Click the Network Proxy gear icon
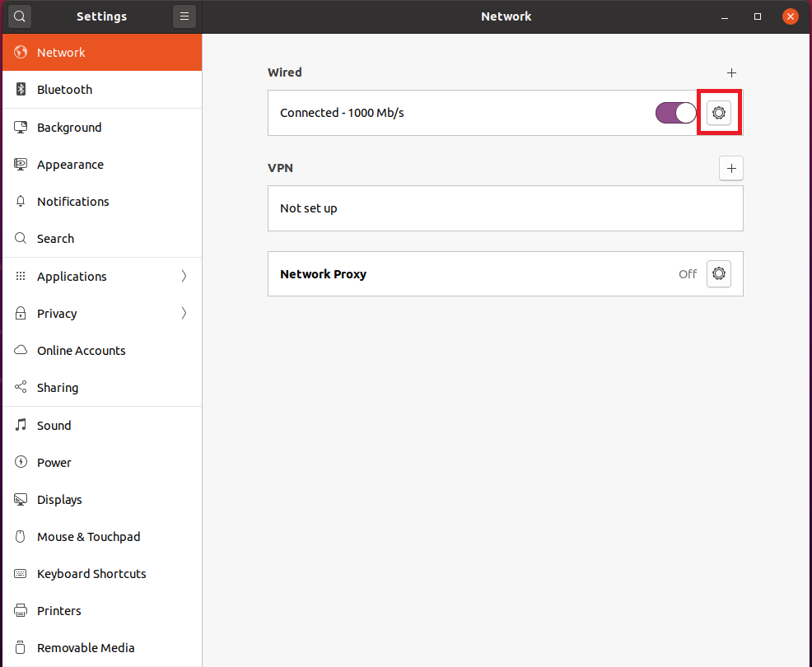Viewport: 812px width, 667px height. point(719,274)
